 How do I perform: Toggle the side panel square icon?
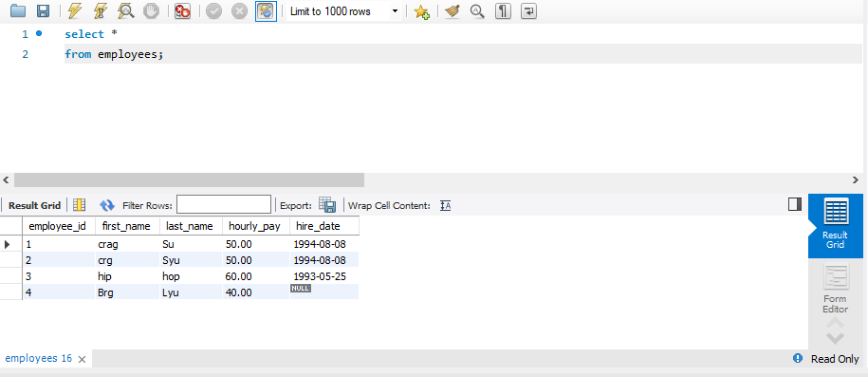[795, 204]
